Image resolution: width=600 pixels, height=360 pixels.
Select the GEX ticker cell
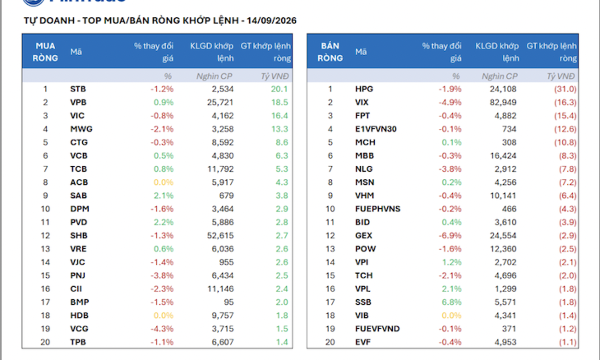pos(364,236)
